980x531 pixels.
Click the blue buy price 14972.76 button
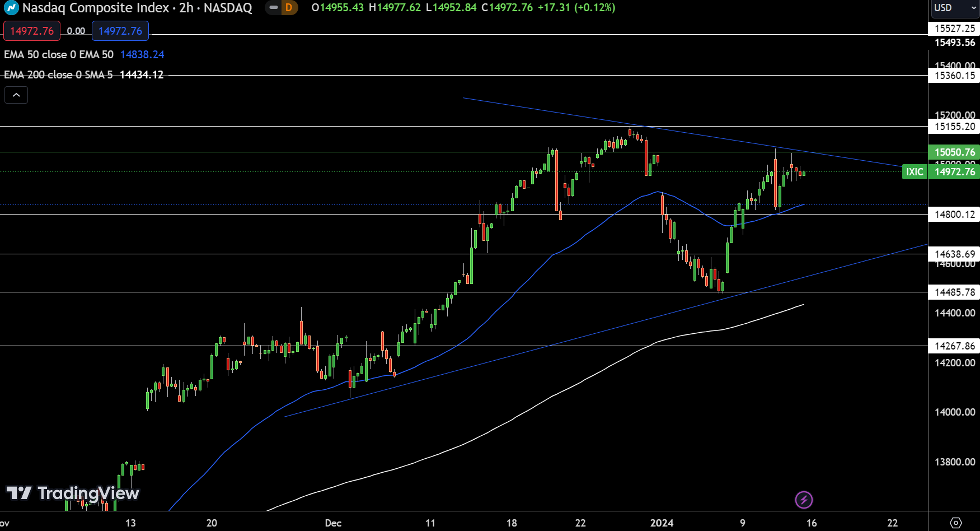point(120,31)
